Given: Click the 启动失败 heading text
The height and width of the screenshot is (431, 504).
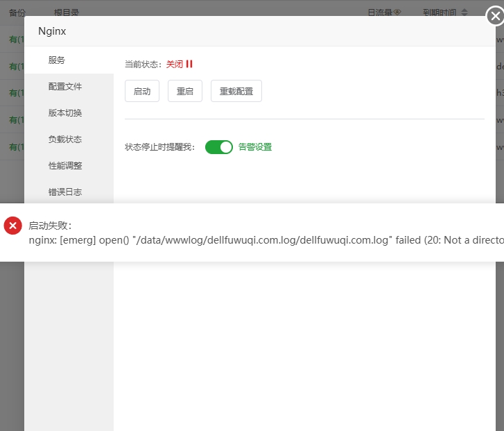Looking at the screenshot, I should click(x=50, y=226).
